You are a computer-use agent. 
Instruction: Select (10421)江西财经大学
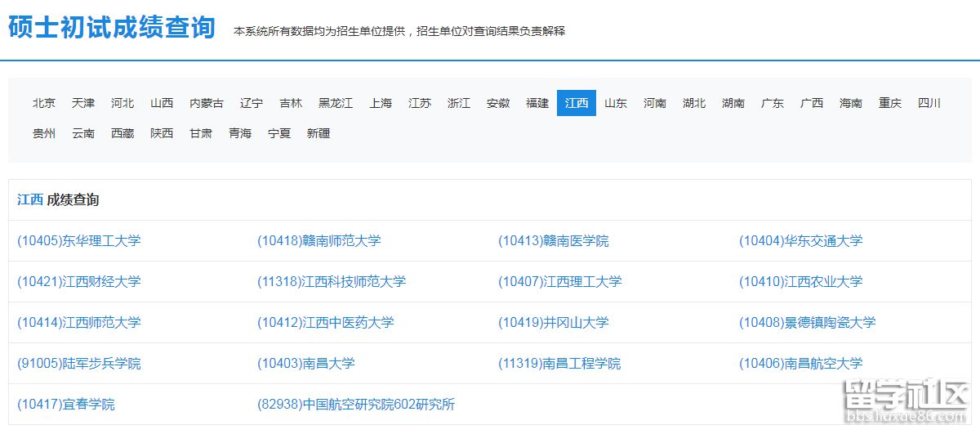click(79, 281)
